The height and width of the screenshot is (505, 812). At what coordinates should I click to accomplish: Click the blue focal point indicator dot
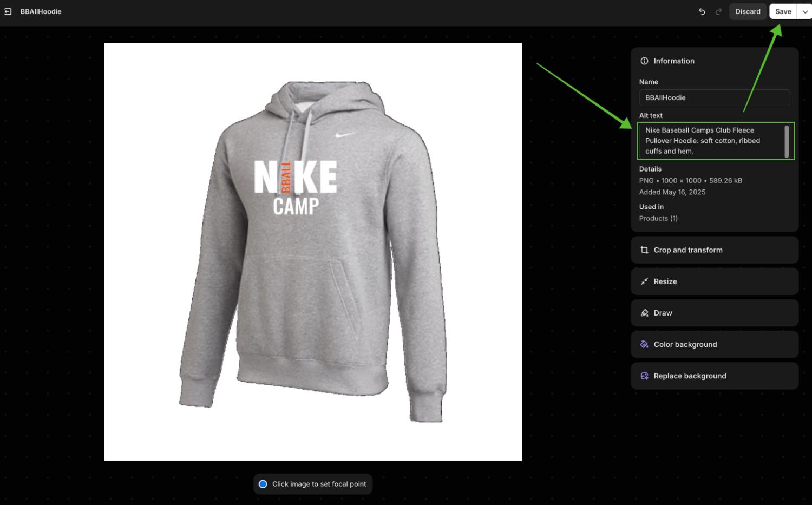coord(263,484)
